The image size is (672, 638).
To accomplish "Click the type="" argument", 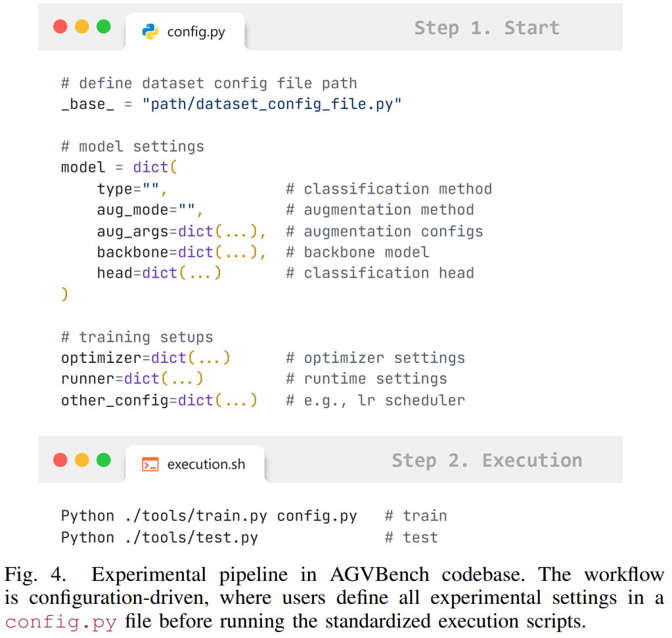I will (x=132, y=189).
